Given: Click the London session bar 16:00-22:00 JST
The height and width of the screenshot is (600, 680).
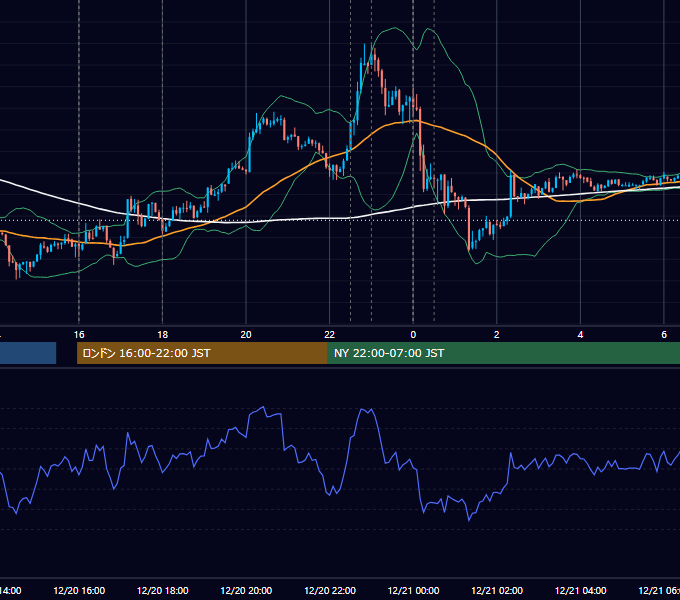Looking at the screenshot, I should (202, 353).
